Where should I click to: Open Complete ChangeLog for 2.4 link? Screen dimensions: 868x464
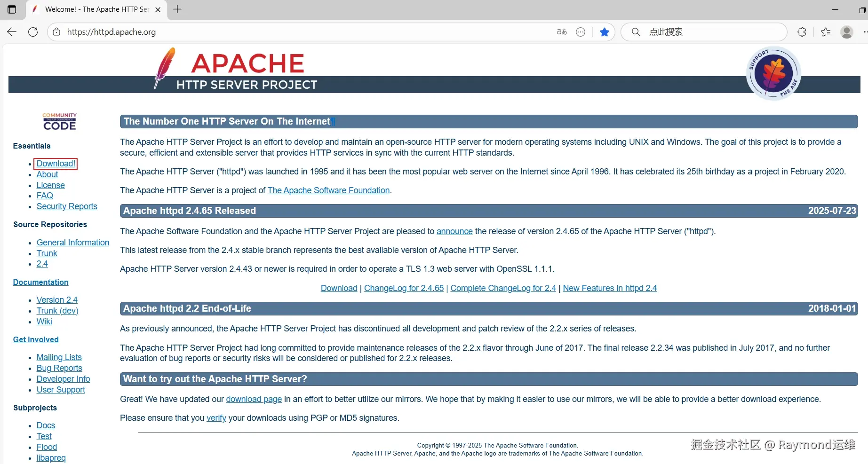pyautogui.click(x=503, y=288)
